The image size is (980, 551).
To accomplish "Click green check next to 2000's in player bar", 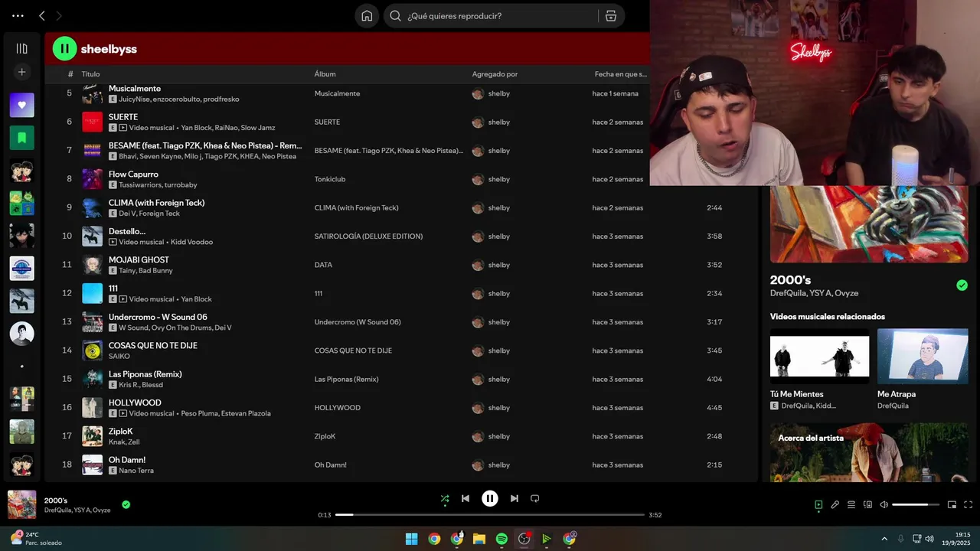I will [x=126, y=504].
